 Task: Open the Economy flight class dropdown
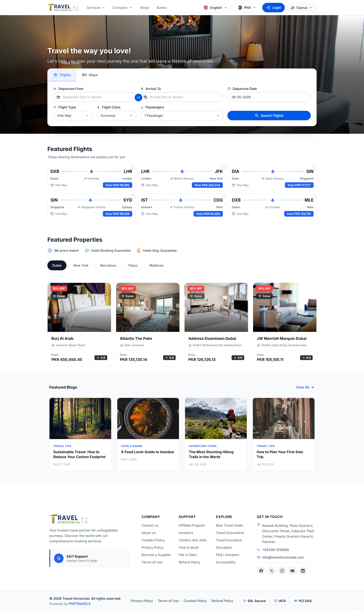click(116, 116)
